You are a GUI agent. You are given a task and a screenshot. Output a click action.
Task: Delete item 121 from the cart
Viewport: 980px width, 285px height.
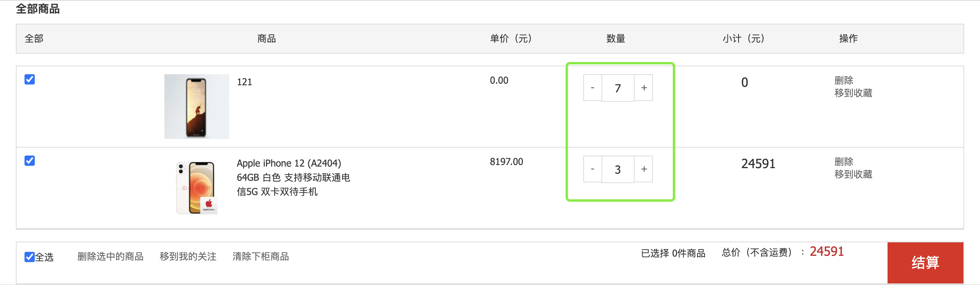coord(844,81)
